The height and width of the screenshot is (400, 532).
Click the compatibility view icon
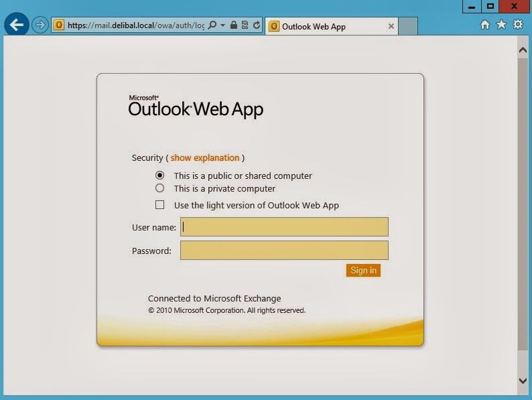[x=245, y=25]
